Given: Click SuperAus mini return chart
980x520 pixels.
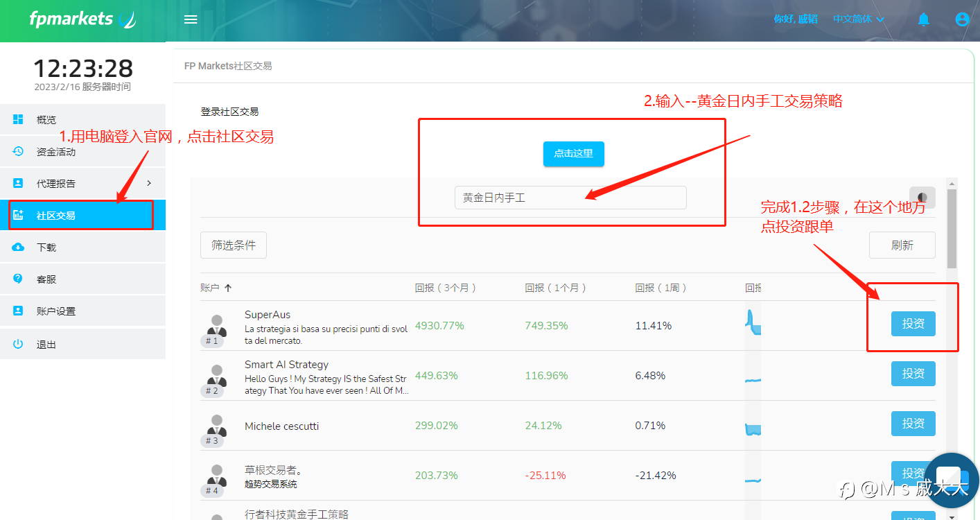Looking at the screenshot, I should click(x=753, y=324).
